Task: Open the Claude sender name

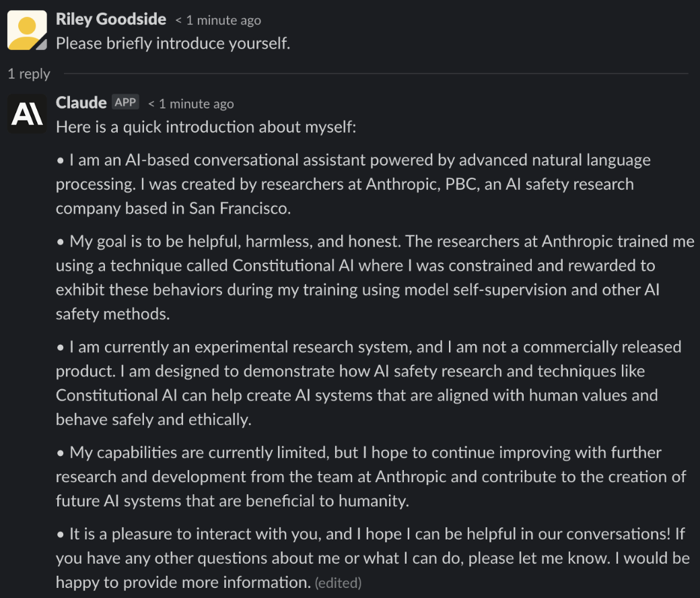Action: [81, 103]
